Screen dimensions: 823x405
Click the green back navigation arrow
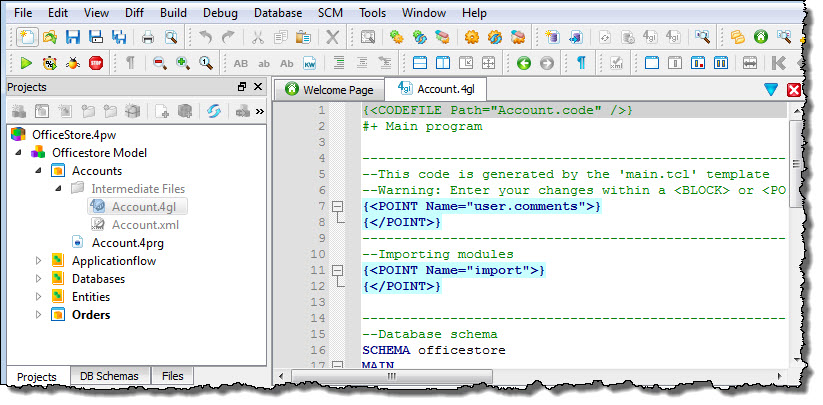523,63
